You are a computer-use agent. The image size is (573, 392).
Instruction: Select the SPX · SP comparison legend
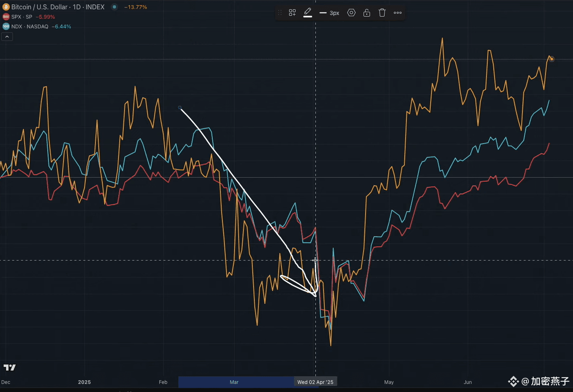(x=22, y=17)
